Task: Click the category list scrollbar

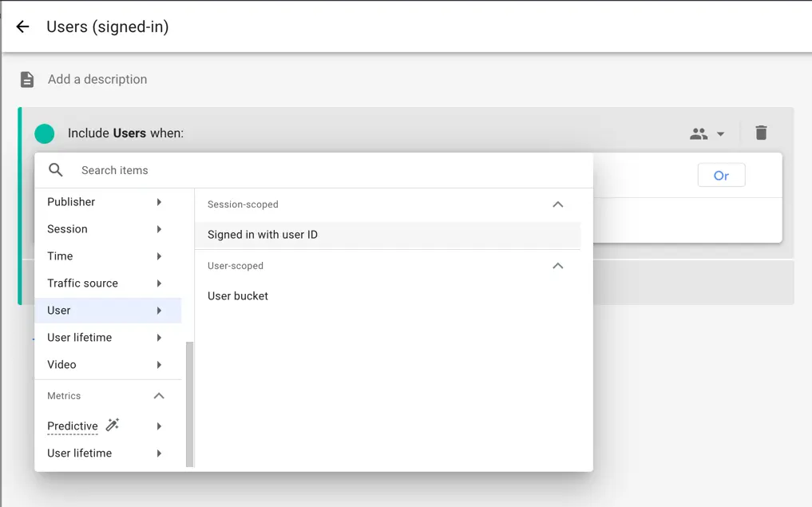Action: pyautogui.click(x=189, y=403)
